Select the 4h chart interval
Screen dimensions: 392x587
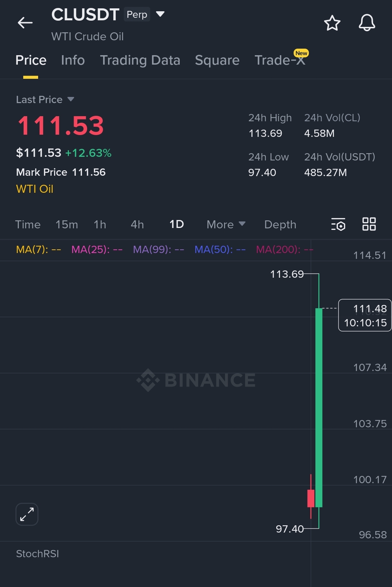137,225
